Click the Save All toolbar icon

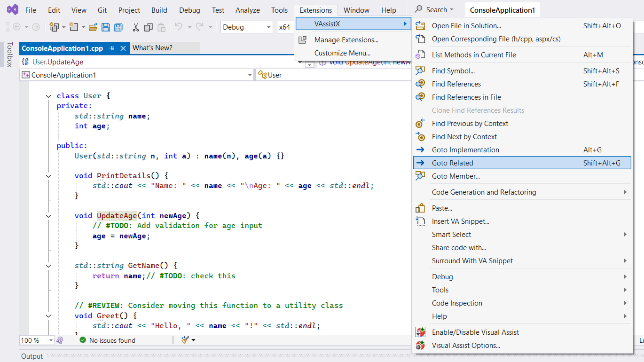coord(118,27)
